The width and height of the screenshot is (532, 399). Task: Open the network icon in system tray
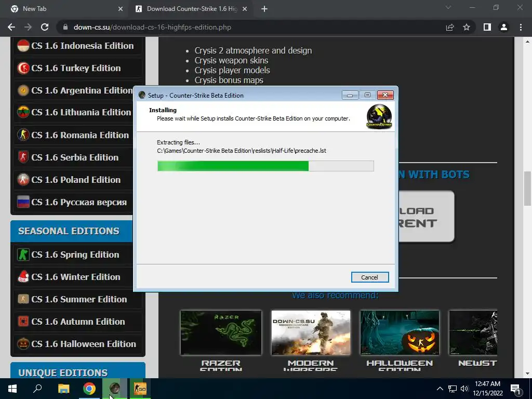click(453, 389)
